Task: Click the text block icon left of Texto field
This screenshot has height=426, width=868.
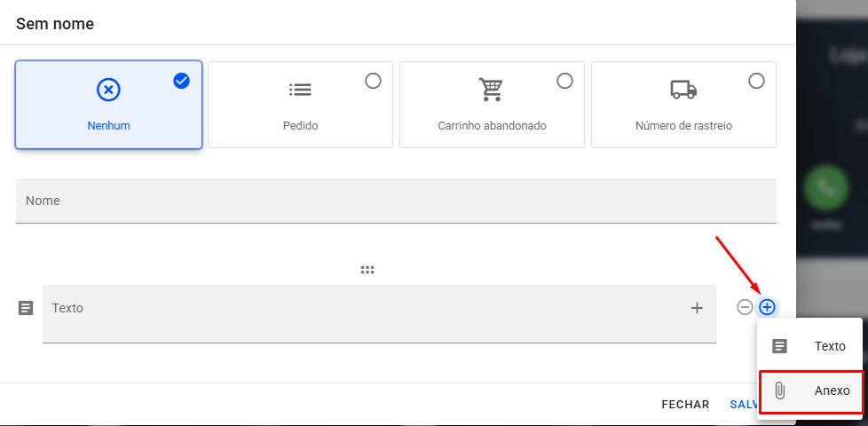Action: click(26, 308)
